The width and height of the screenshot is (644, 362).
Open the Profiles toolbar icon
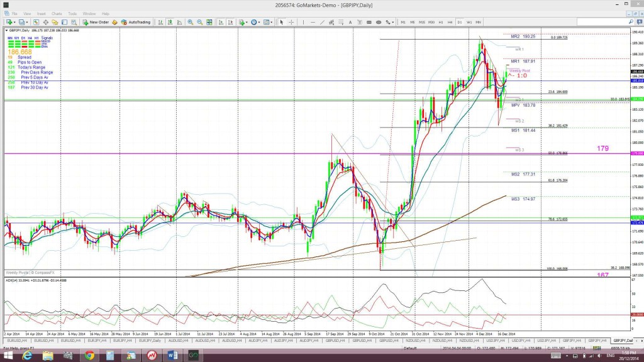tap(21, 22)
